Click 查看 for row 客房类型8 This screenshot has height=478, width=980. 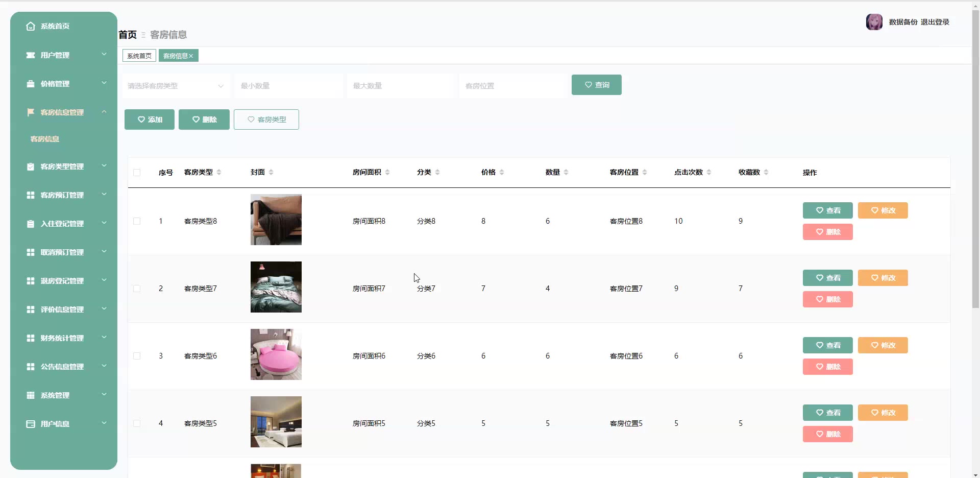click(828, 210)
